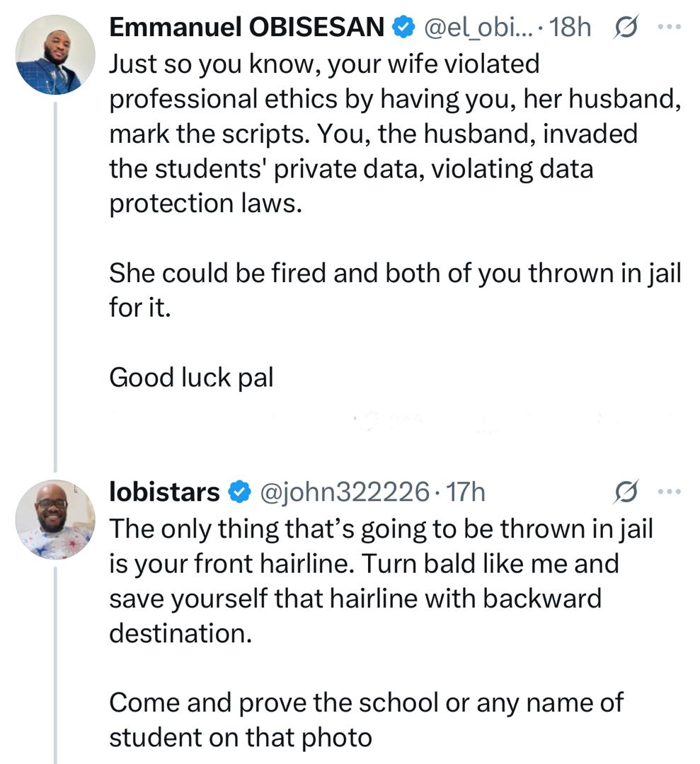Click the Emmanuel OBISESAN display name
This screenshot has height=764, width=700.
(247, 28)
